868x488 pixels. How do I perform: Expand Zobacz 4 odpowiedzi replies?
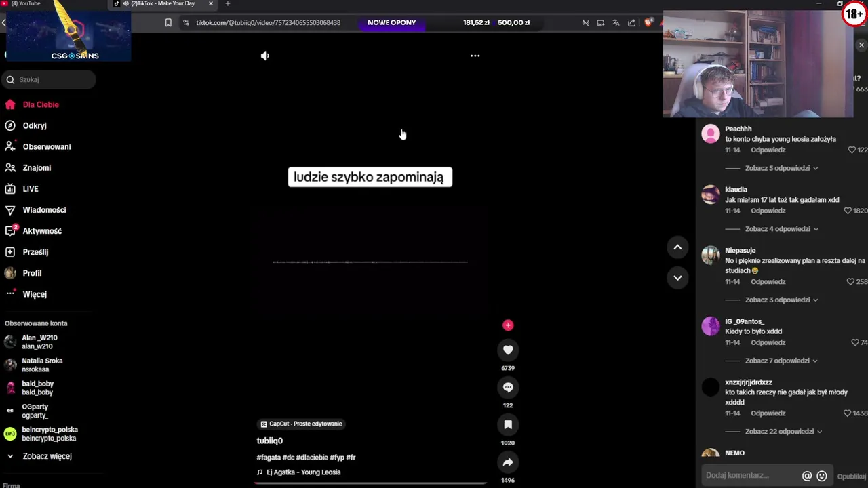click(781, 229)
